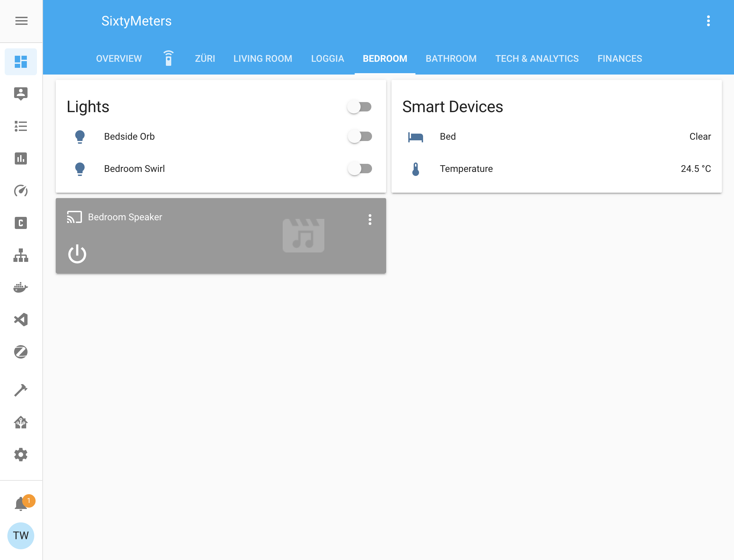Open the History chart sidebar icon
The image size is (734, 560).
21,158
